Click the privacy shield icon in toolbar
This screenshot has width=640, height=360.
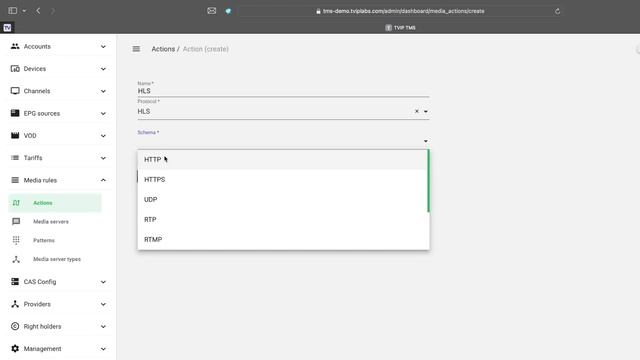click(228, 11)
